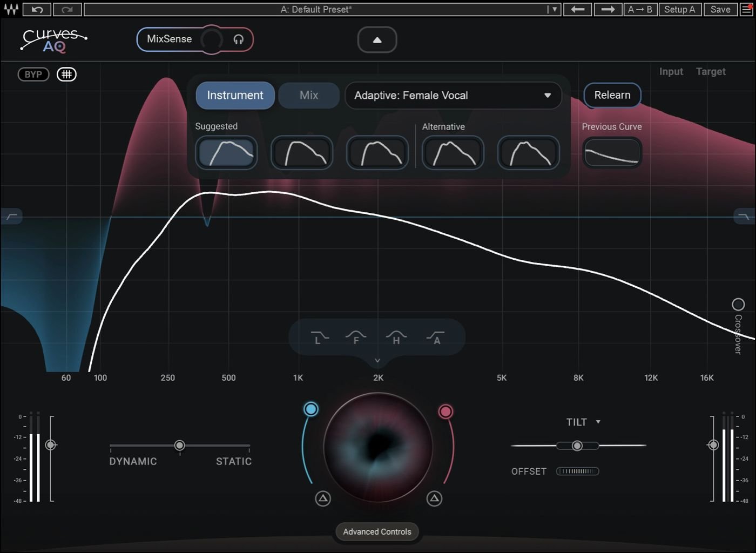This screenshot has height=553, width=756.
Task: Open the Adaptive: Female Vocal dropdown
Action: (x=453, y=96)
